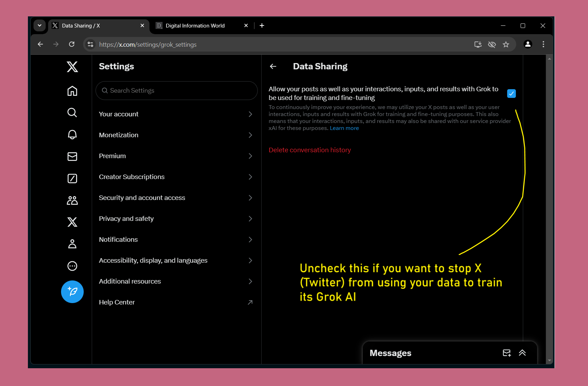Click Delete conversation history
This screenshot has width=588, height=386.
click(x=310, y=150)
